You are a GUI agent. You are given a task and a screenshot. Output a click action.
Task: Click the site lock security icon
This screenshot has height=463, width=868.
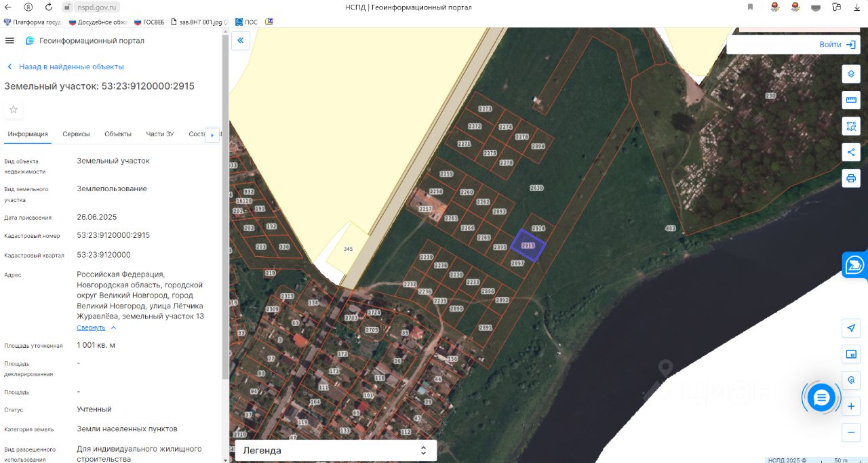click(67, 7)
